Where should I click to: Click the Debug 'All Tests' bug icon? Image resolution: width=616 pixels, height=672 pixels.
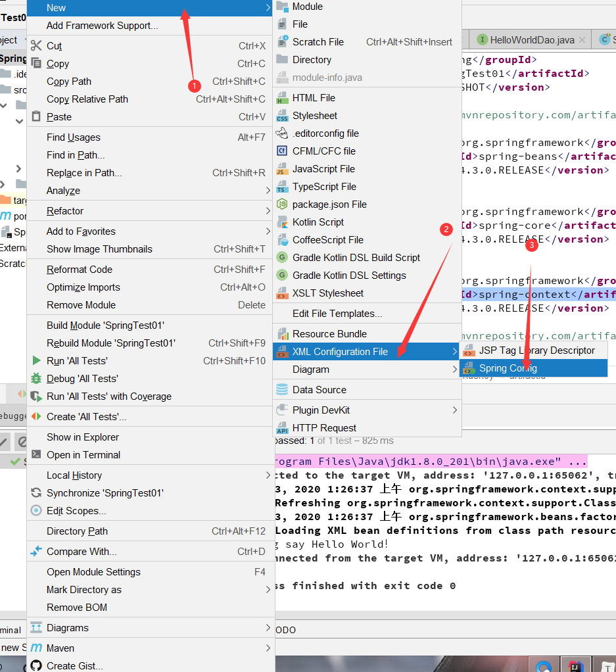[36, 379]
